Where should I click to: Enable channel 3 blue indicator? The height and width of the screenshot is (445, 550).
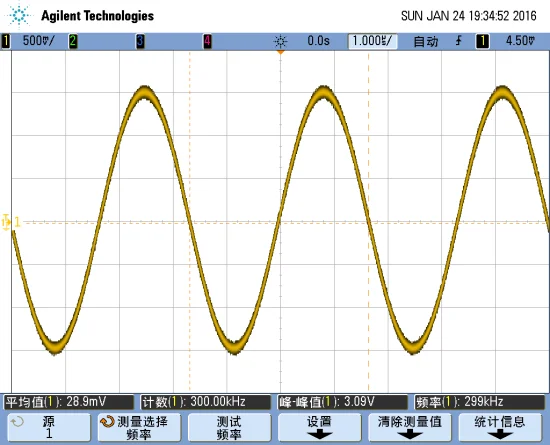[140, 41]
